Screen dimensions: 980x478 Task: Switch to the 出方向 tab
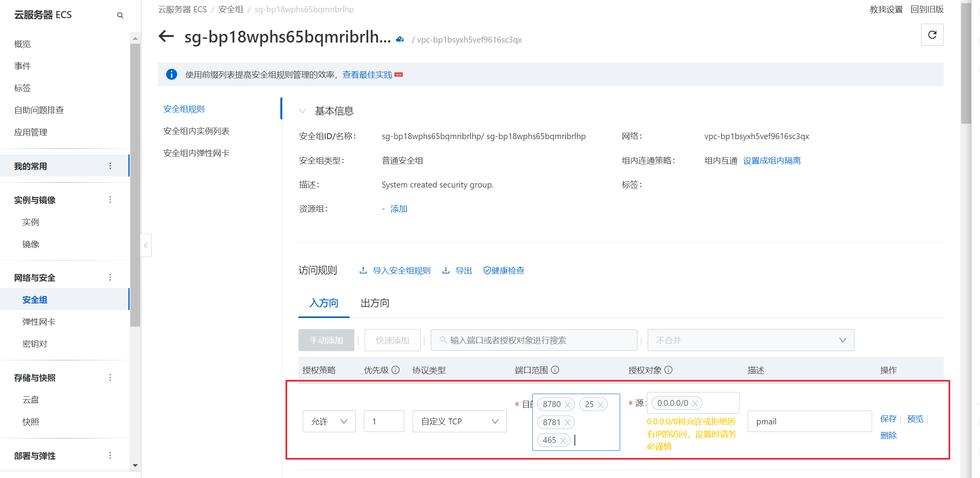click(375, 303)
